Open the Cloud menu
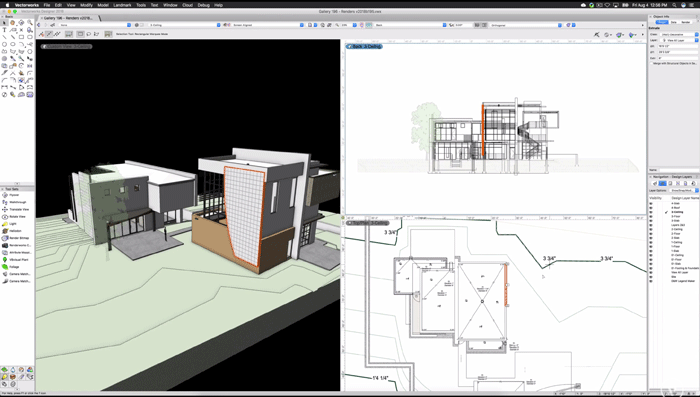Screen dimensions: 700x397 [x=188, y=5]
